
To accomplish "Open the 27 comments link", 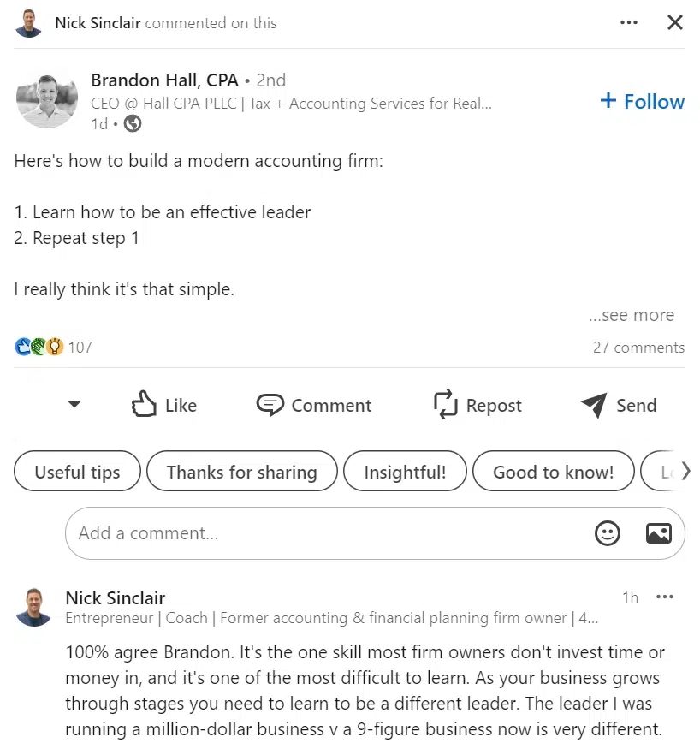I will coord(638,348).
